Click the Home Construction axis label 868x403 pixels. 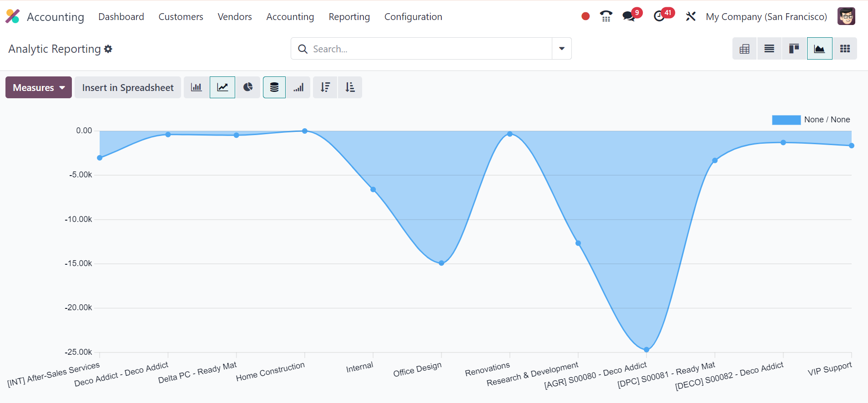point(270,372)
